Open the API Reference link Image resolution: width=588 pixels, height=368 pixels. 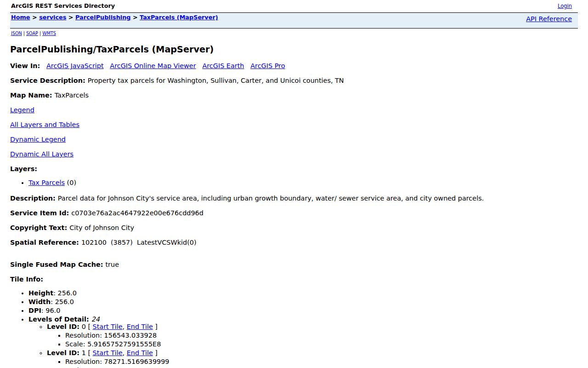pos(549,19)
